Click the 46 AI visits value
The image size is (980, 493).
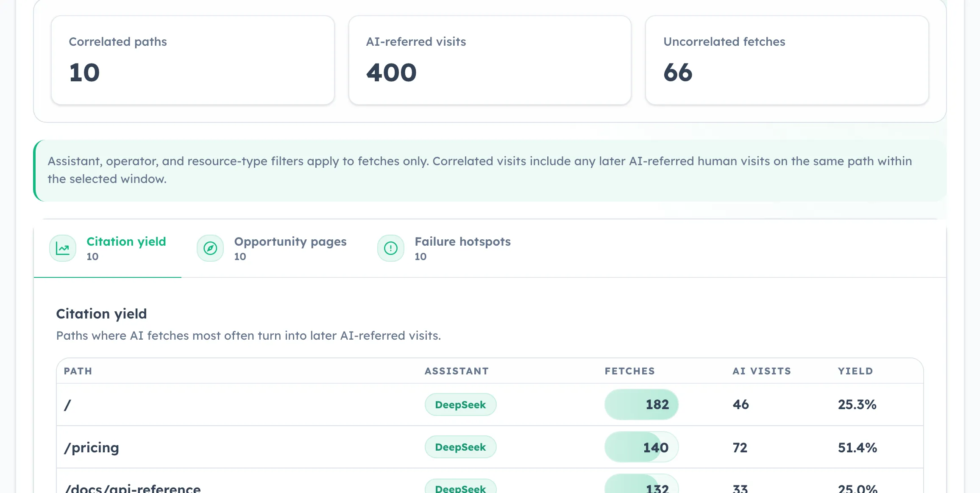[741, 404]
